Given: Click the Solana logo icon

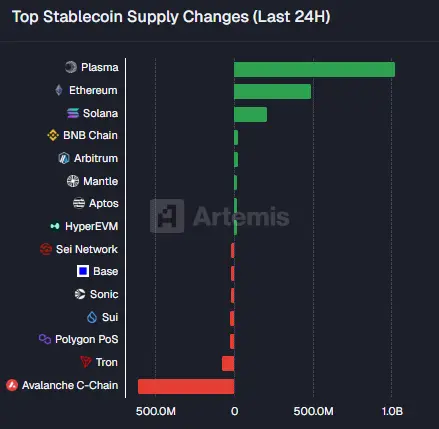Looking at the screenshot, I should coord(73,113).
